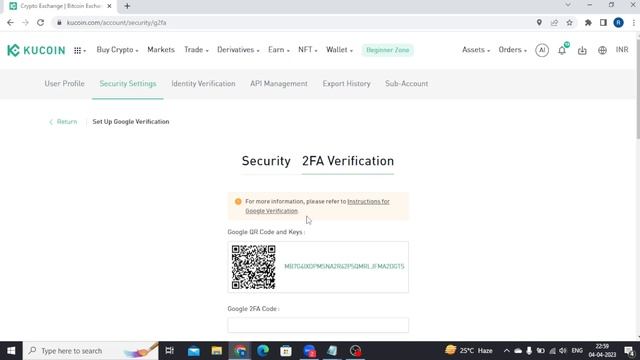640x360 pixels.
Task: Bookmark this page with star icon
Action: (569, 22)
